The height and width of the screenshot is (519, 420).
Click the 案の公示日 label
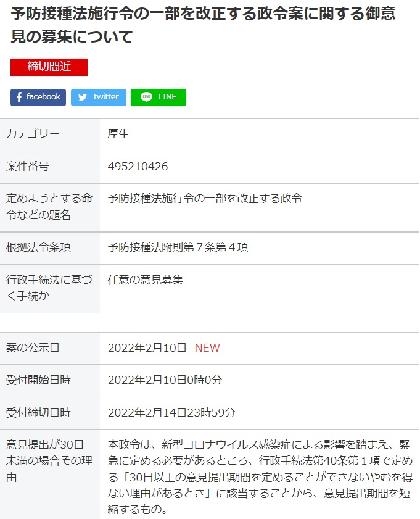33,348
